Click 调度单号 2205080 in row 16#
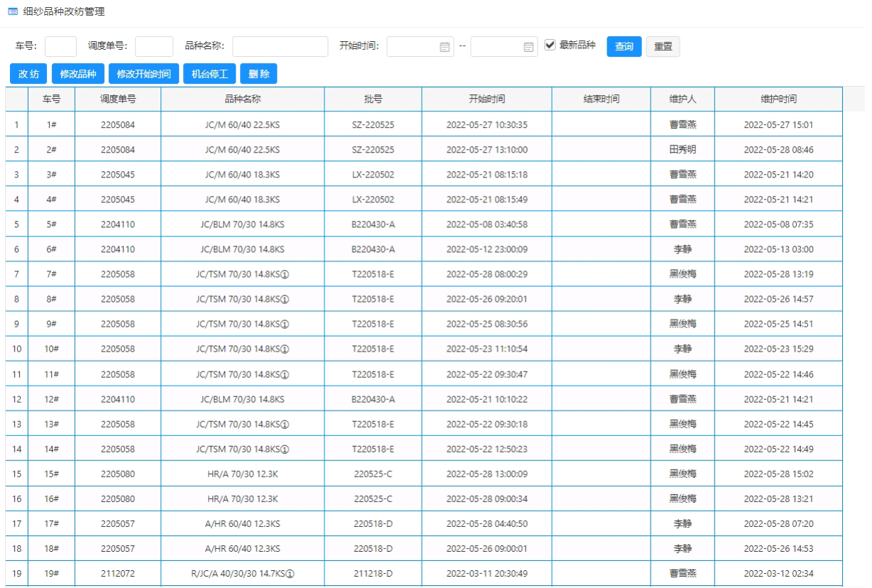This screenshot has width=872, height=588. coord(118,499)
